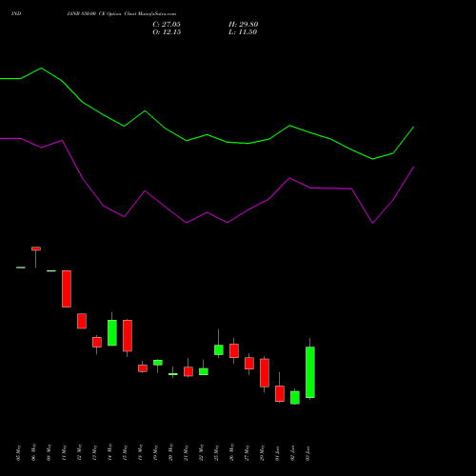
Task: Select the red candlestick for 29 May
Action: (x=265, y=373)
